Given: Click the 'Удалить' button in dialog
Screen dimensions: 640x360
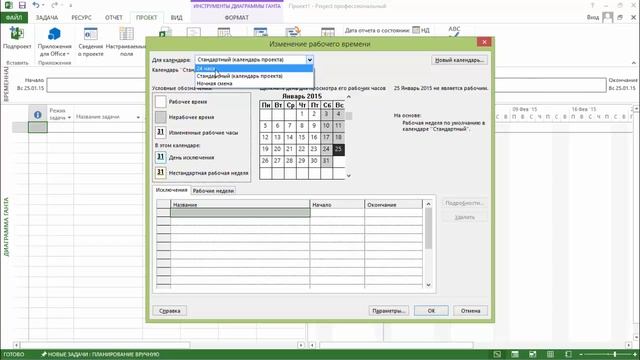Looking at the screenshot, I should coord(464,217).
